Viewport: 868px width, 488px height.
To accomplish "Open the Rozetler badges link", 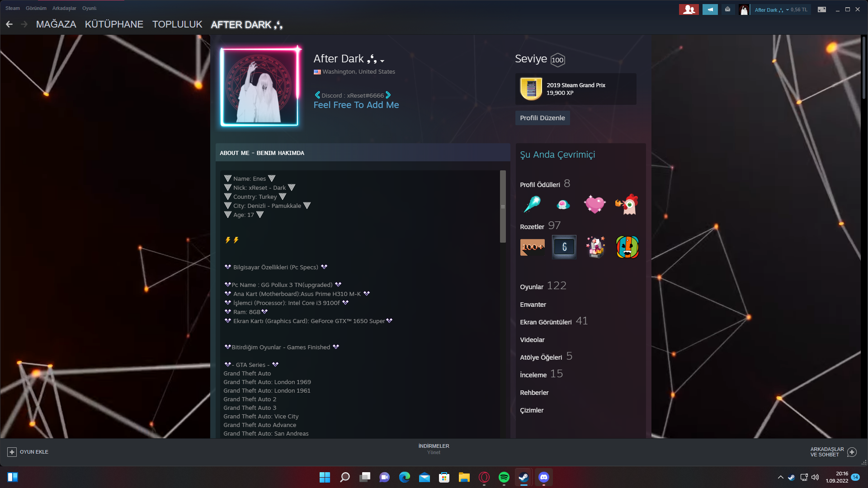I will tap(540, 226).
